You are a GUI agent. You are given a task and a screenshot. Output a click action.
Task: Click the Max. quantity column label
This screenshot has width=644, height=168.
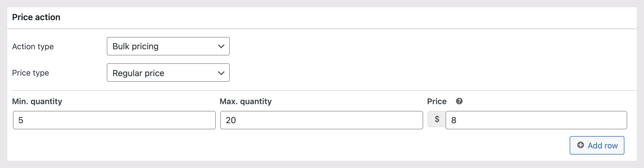click(x=245, y=101)
